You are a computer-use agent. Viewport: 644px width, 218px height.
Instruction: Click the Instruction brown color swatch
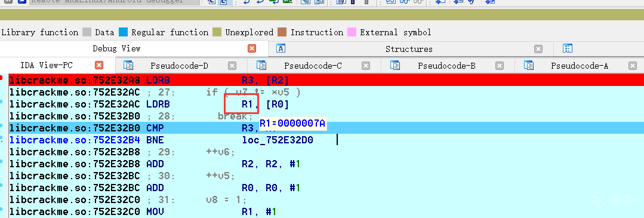[282, 32]
